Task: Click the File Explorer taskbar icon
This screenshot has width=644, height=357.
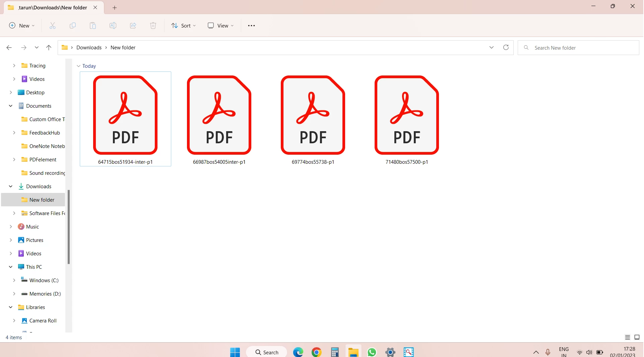Action: coord(353,352)
